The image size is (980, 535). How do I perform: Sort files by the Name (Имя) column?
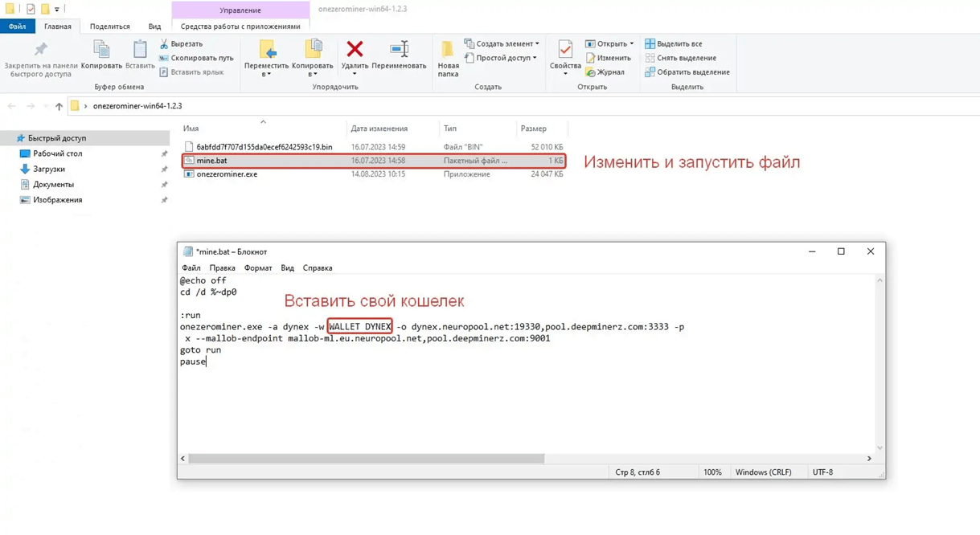pos(191,129)
